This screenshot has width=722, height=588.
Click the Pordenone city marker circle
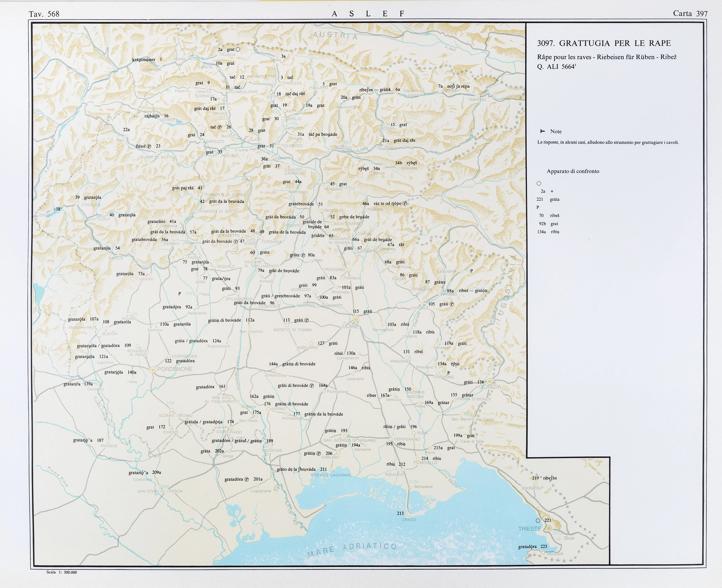point(153,370)
